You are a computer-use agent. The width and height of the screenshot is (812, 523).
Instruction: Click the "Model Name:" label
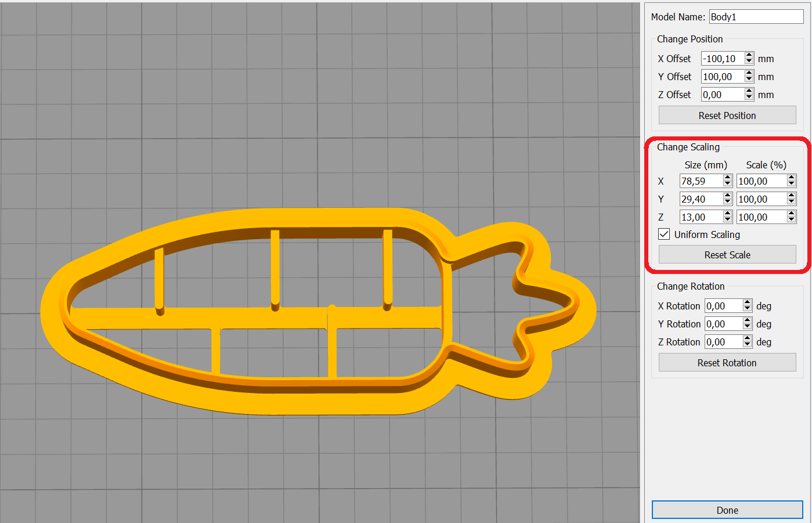point(678,17)
